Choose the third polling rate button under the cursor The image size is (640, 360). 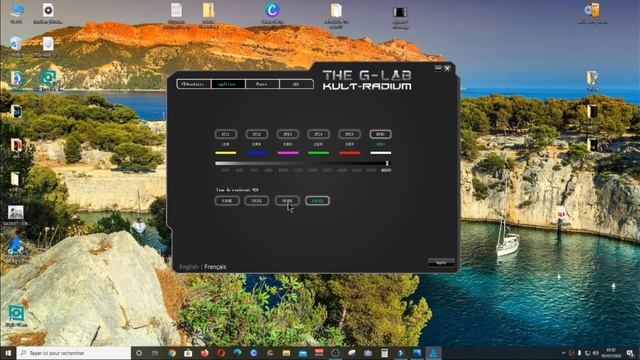click(287, 201)
